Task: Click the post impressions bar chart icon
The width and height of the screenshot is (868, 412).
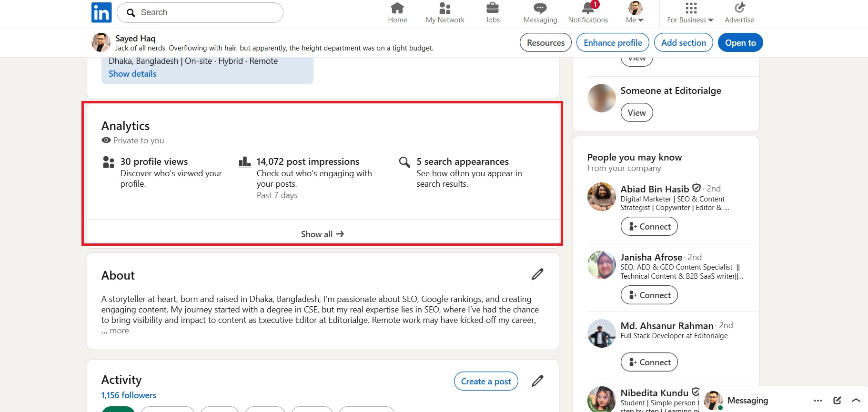Action: pyautogui.click(x=244, y=162)
